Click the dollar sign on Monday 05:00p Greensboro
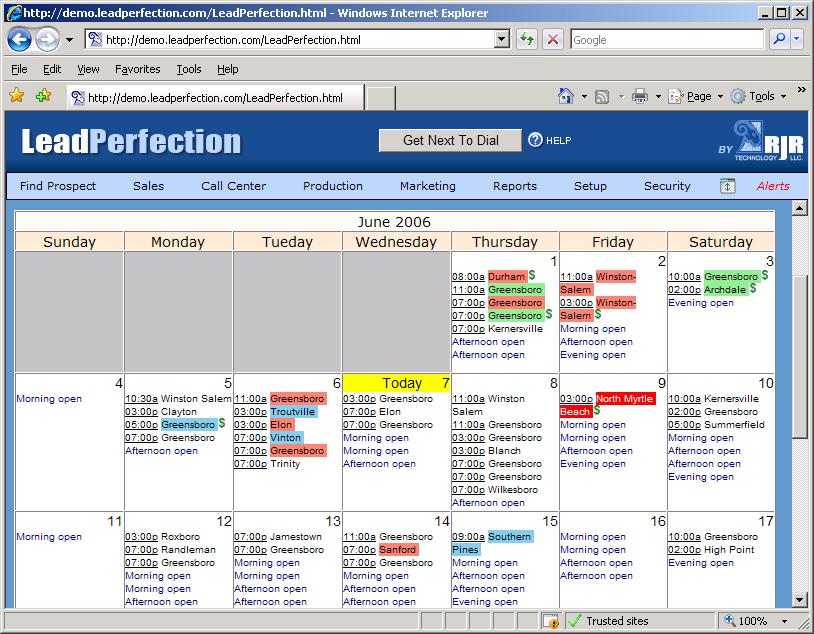The width and height of the screenshot is (814, 634). 222,423
